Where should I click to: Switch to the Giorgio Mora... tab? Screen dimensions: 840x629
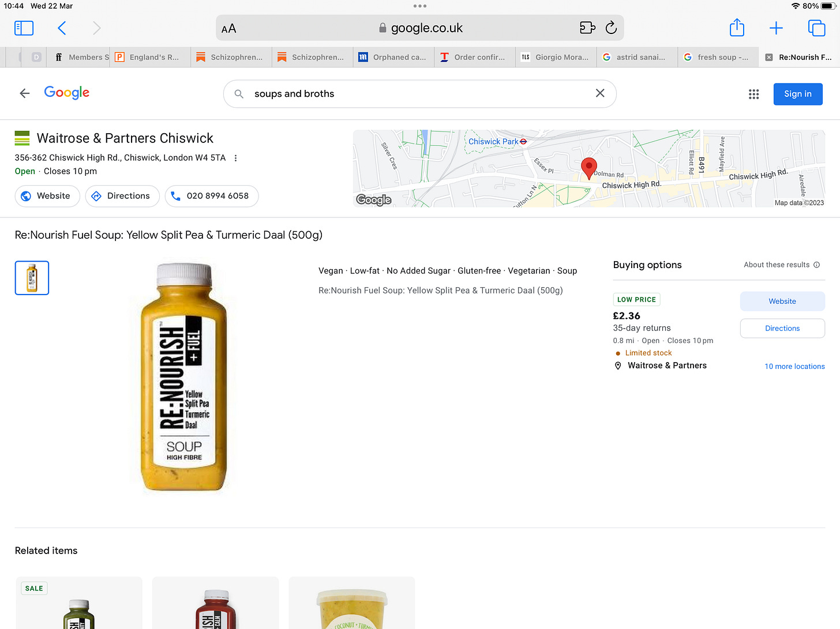[x=556, y=57]
